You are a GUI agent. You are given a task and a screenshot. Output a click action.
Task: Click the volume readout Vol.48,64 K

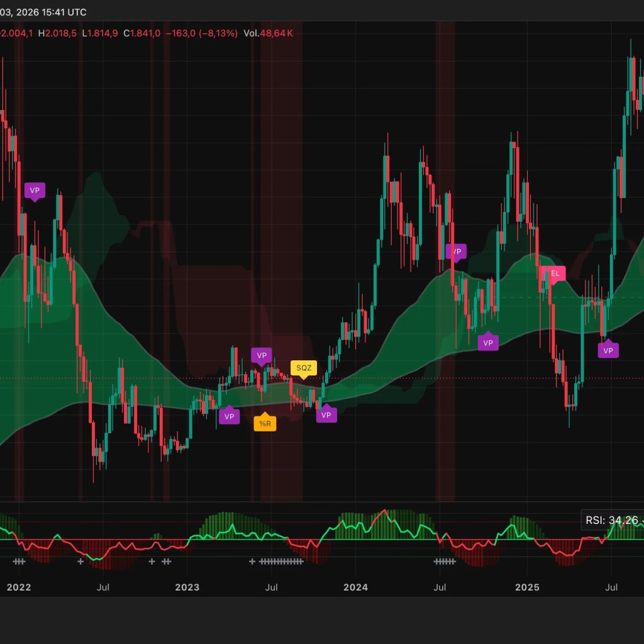pyautogui.click(x=268, y=33)
